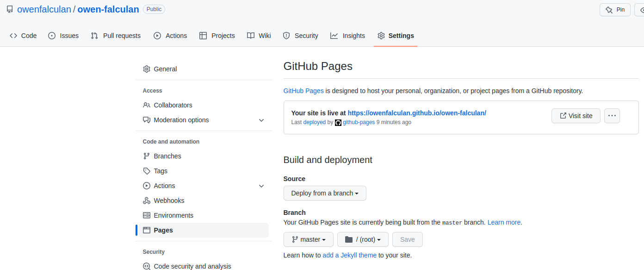The height and width of the screenshot is (270, 644).
Task: Click the Wiki tab book icon
Action: (x=251, y=36)
